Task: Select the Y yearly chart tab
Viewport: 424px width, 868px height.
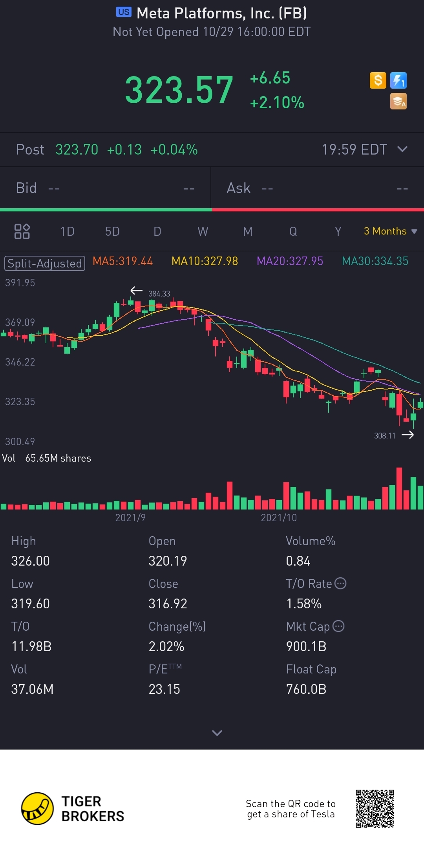Action: coord(338,231)
